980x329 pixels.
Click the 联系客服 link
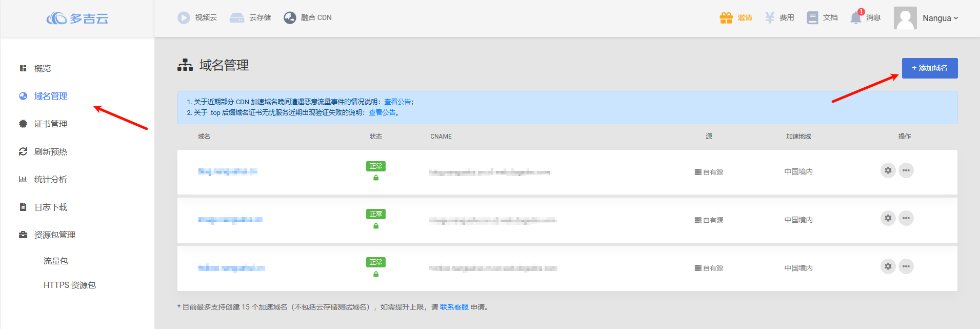point(454,307)
